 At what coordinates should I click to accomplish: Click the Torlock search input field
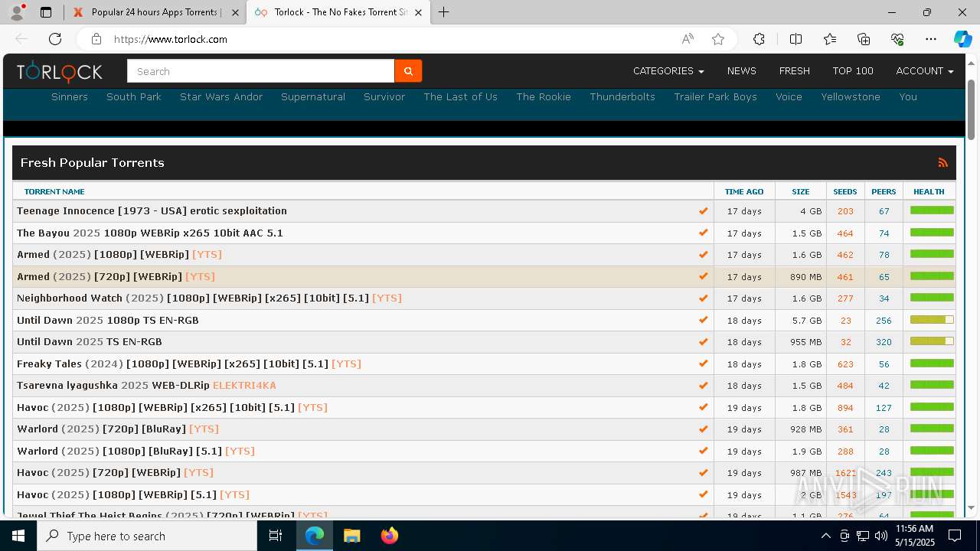[x=260, y=71]
